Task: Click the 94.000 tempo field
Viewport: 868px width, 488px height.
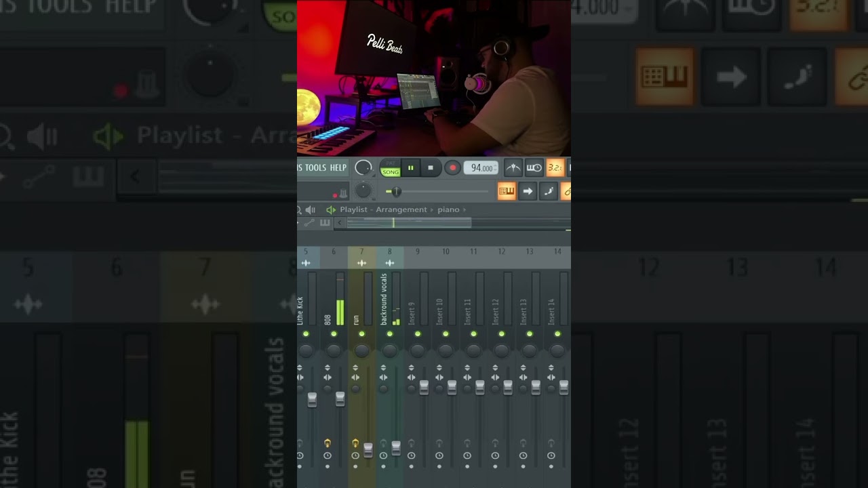Action: click(481, 168)
